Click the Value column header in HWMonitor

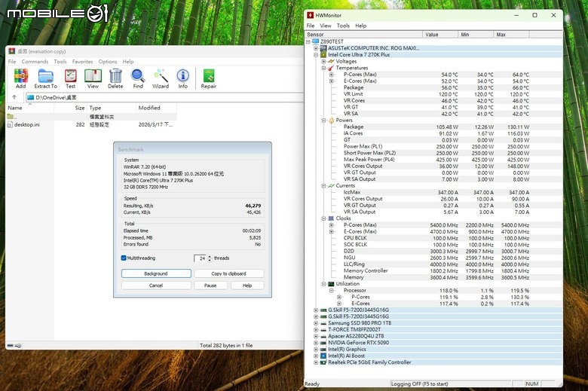441,35
